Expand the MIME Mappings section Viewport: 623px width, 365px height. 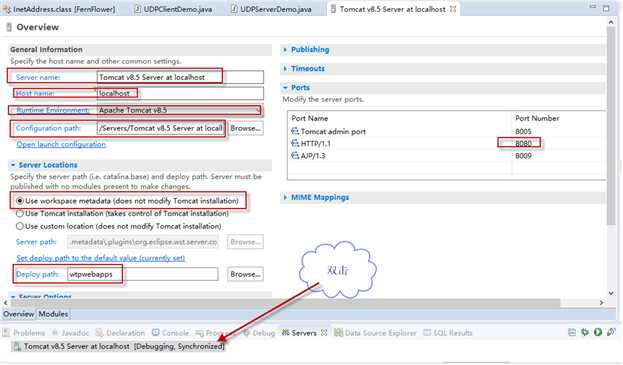285,197
